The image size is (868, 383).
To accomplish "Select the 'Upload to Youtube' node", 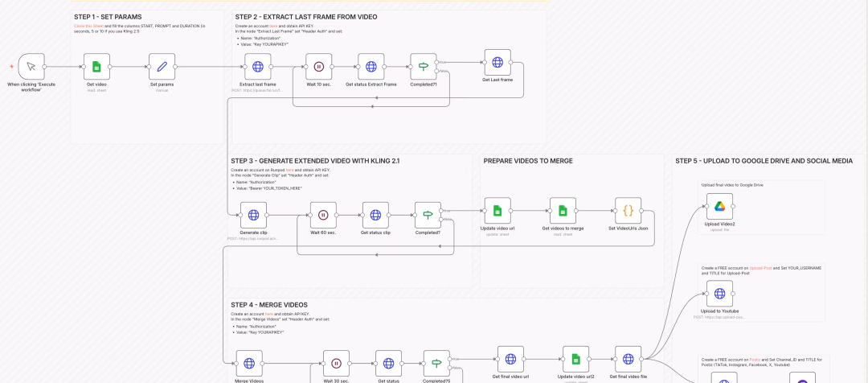I will tap(719, 293).
